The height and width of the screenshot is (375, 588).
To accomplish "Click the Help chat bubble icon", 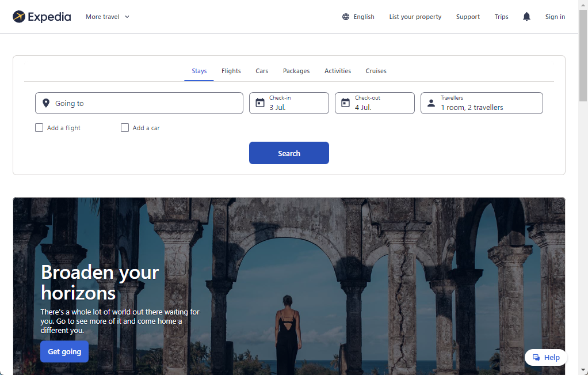I will (x=536, y=357).
